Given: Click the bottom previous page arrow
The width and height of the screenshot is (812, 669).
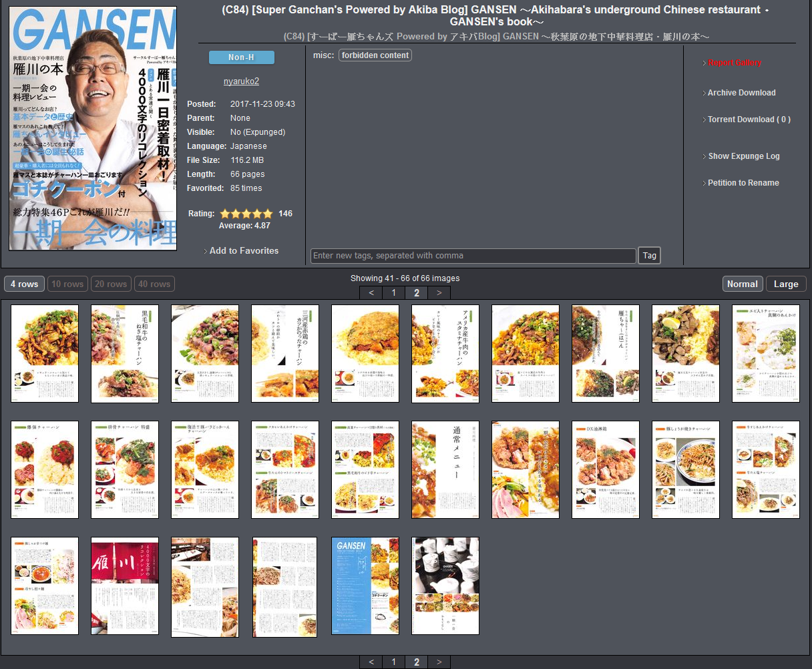Looking at the screenshot, I should click(x=371, y=662).
